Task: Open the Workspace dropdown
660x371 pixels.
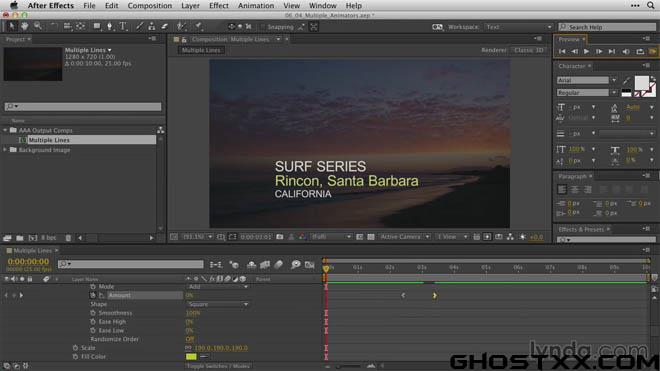Action: click(519, 27)
